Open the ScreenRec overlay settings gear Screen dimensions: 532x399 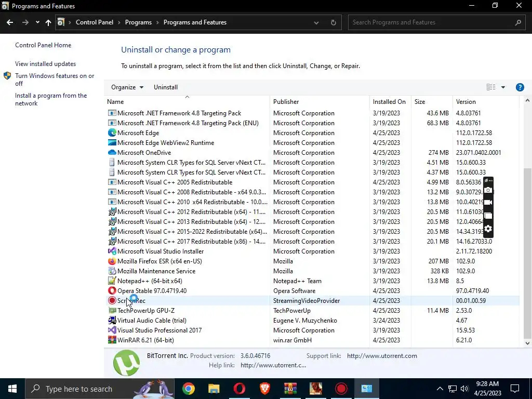[488, 229]
